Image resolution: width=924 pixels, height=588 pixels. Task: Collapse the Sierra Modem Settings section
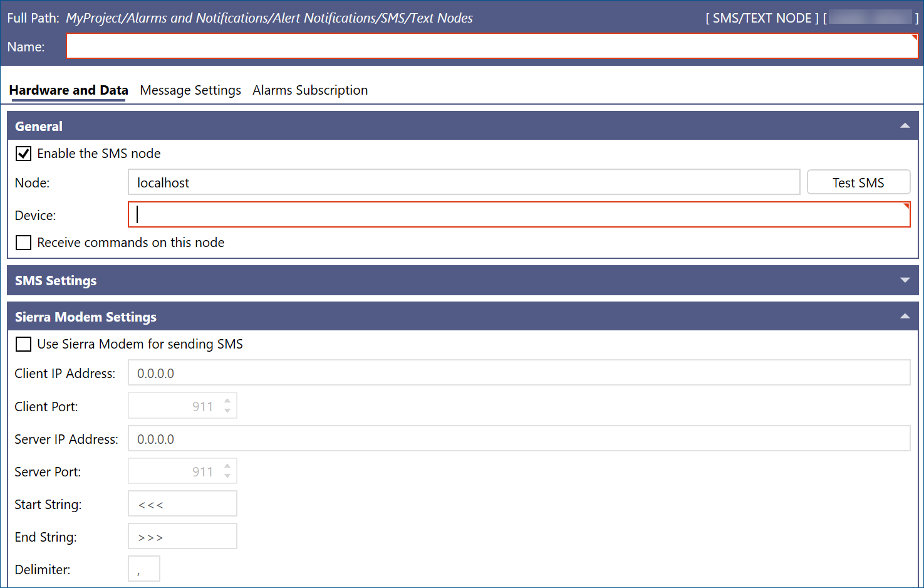click(x=905, y=317)
